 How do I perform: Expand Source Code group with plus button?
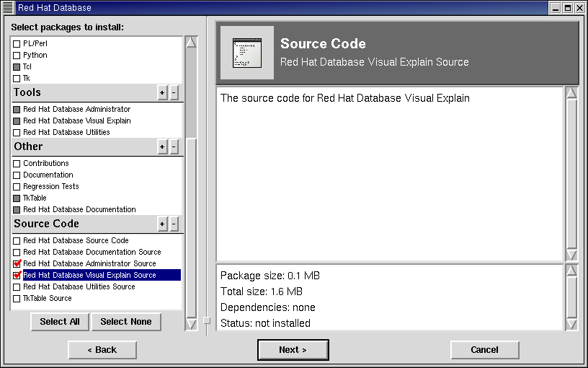tap(162, 224)
